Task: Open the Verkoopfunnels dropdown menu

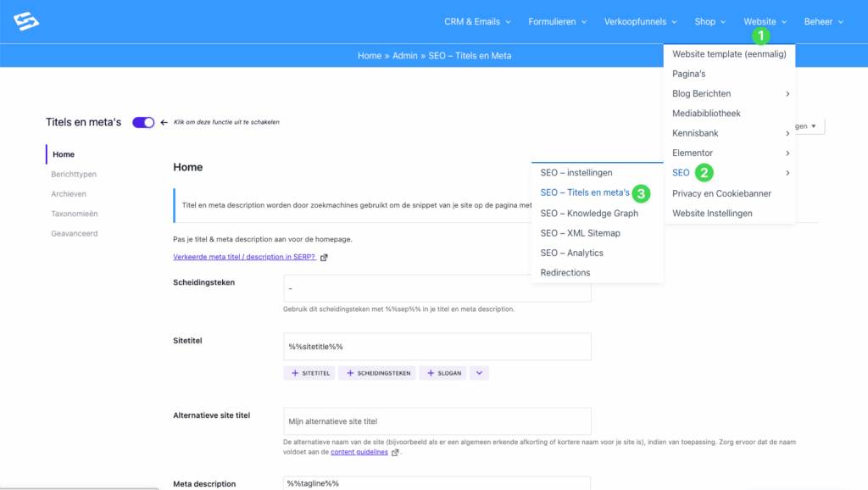Action: (x=640, y=21)
